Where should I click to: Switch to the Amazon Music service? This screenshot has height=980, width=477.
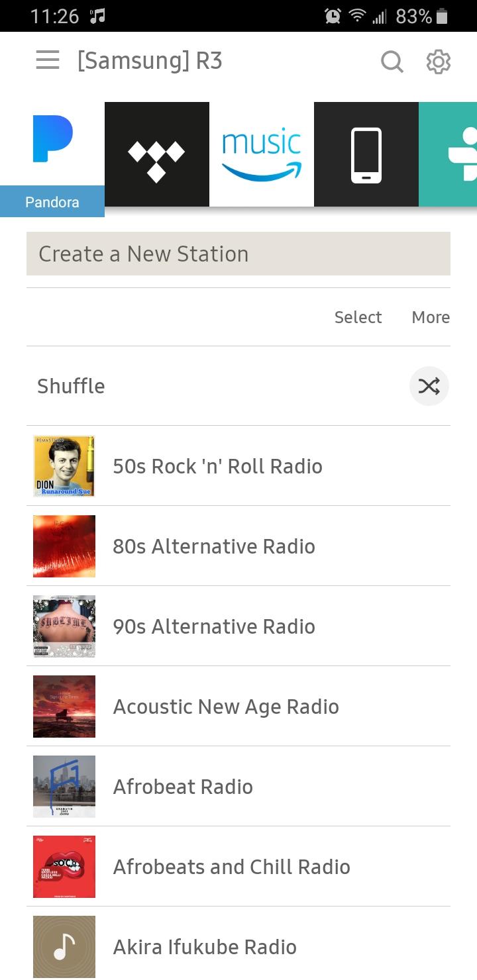pyautogui.click(x=262, y=154)
